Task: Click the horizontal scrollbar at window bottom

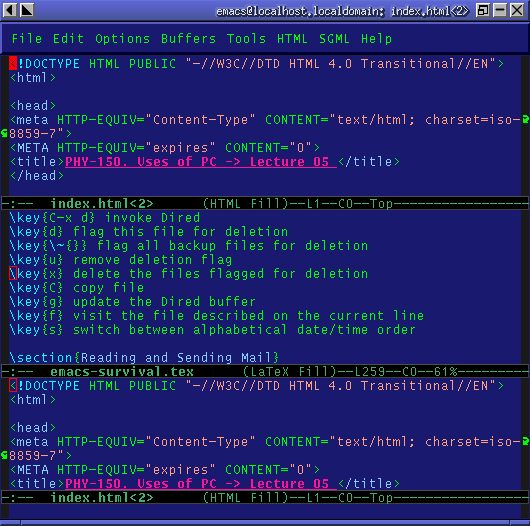Action: click(265, 523)
